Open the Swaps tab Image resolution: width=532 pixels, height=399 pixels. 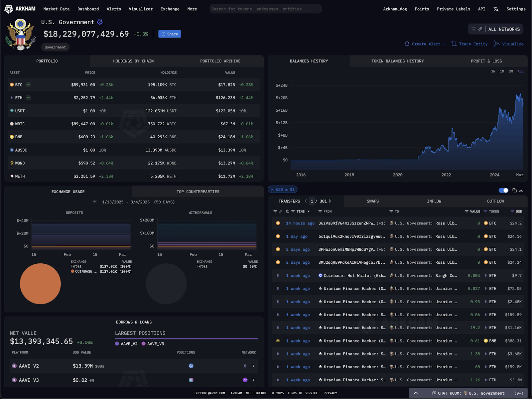(373, 201)
